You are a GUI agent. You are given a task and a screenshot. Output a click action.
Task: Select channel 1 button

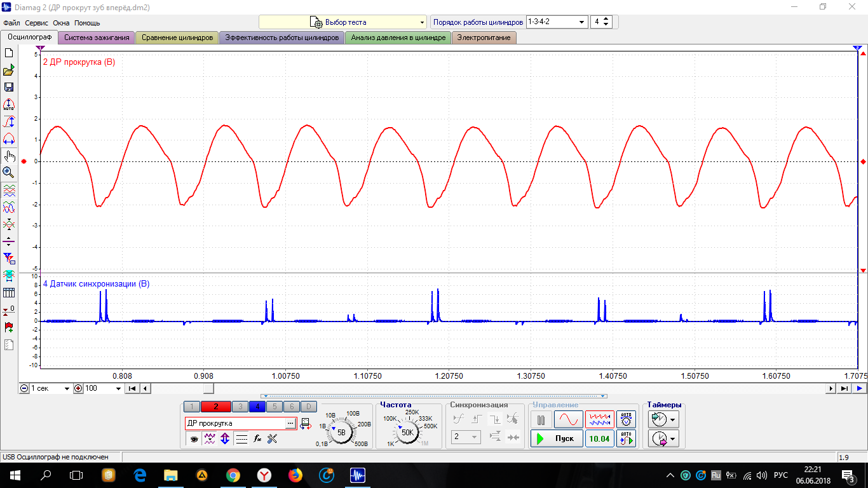coord(192,407)
